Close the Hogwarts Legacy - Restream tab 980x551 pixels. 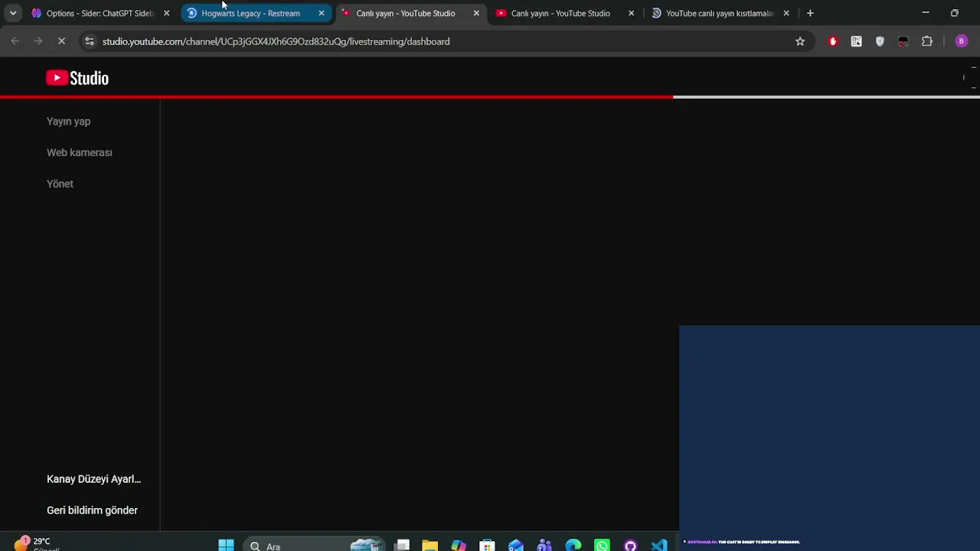click(322, 13)
